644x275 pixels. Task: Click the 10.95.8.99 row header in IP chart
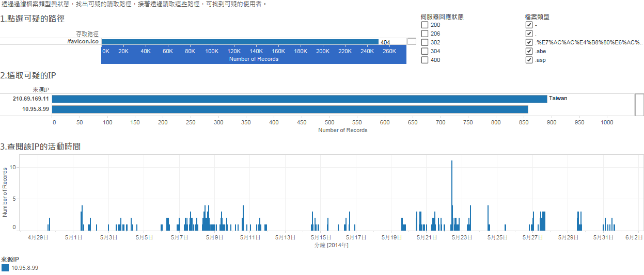[x=36, y=109]
